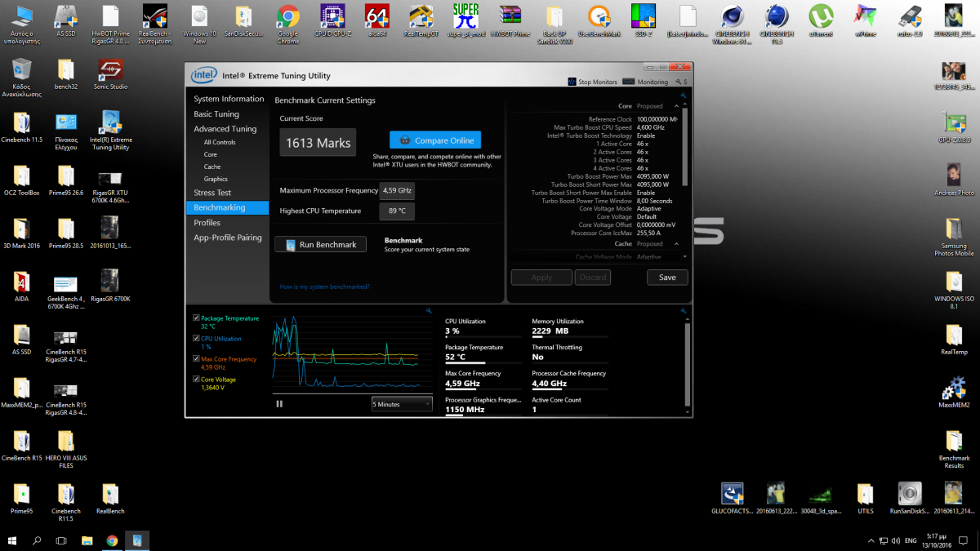Viewport: 980px width, 551px height.
Task: Open the wrench settings next to Monitoring
Action: pyautogui.click(x=679, y=82)
